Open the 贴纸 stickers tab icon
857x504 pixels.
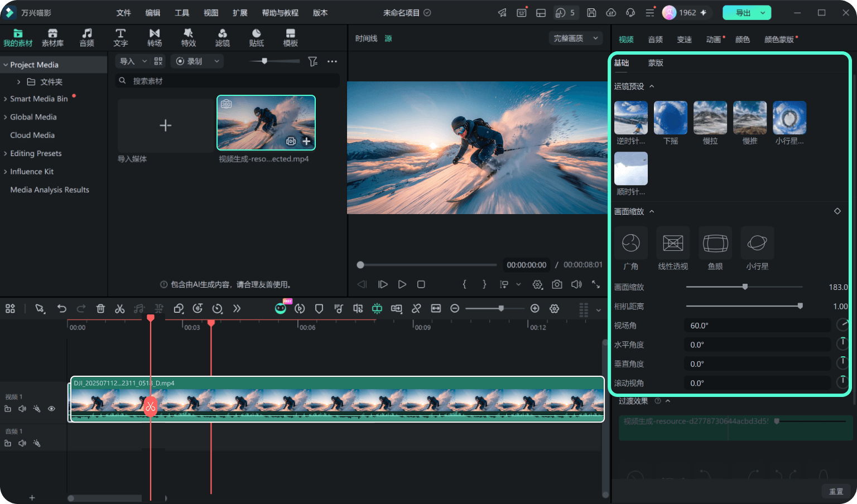click(x=257, y=37)
